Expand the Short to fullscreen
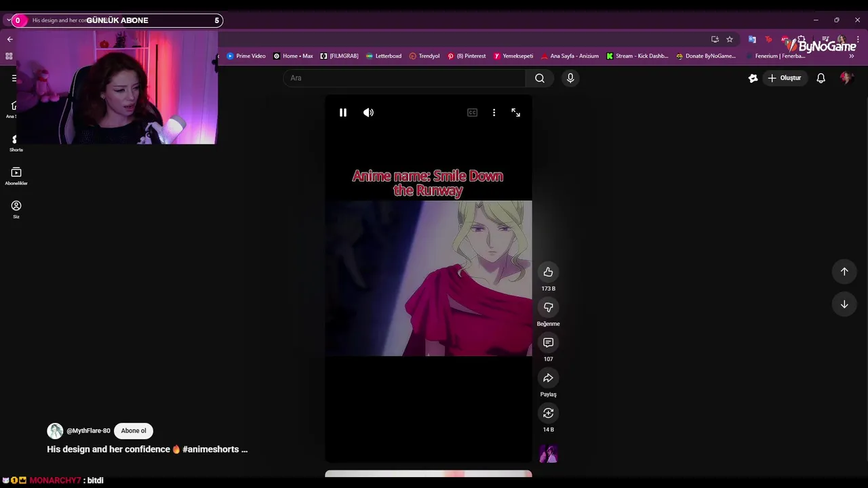868x488 pixels. [x=516, y=113]
